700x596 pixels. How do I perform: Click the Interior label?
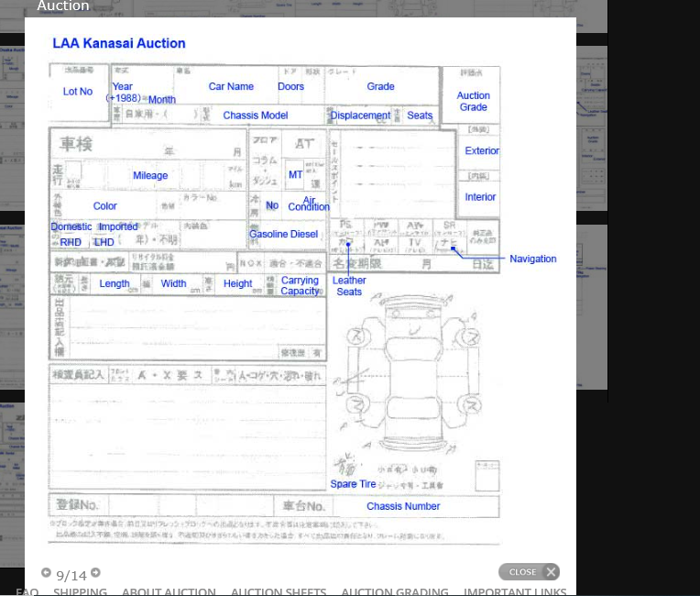tap(480, 197)
